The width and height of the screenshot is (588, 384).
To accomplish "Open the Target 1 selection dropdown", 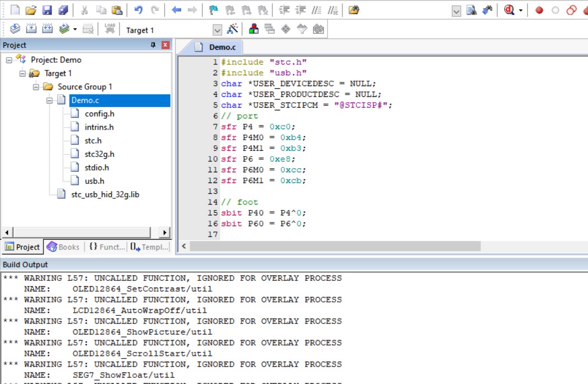I will pyautogui.click(x=217, y=30).
